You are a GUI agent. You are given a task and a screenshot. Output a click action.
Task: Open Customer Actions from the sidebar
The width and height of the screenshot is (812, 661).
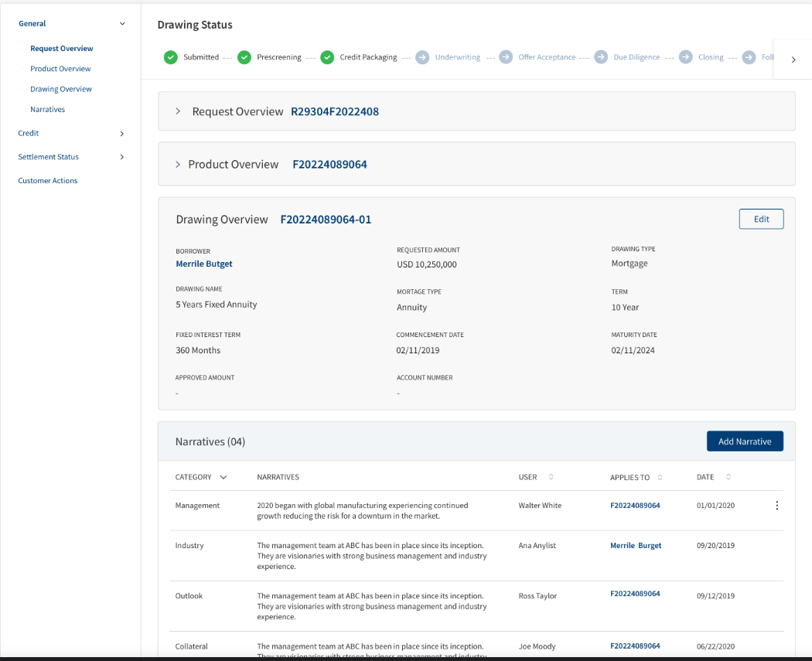click(48, 181)
